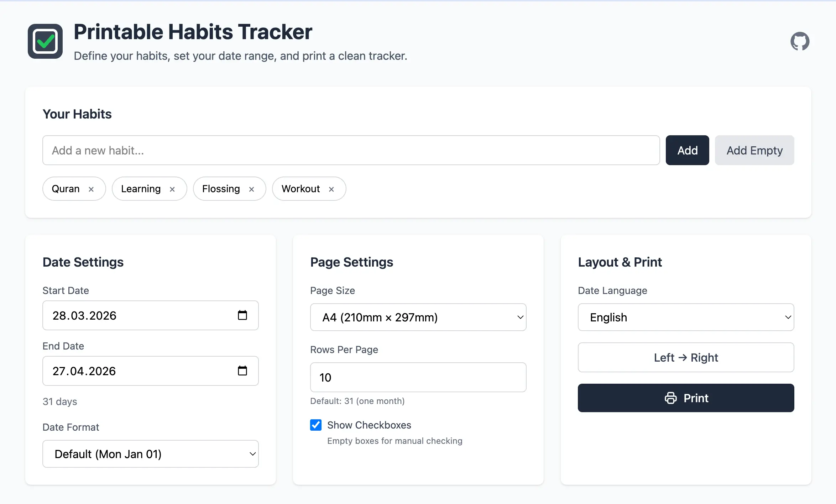Remove the Workout habit chip
The height and width of the screenshot is (504, 836).
[331, 189]
